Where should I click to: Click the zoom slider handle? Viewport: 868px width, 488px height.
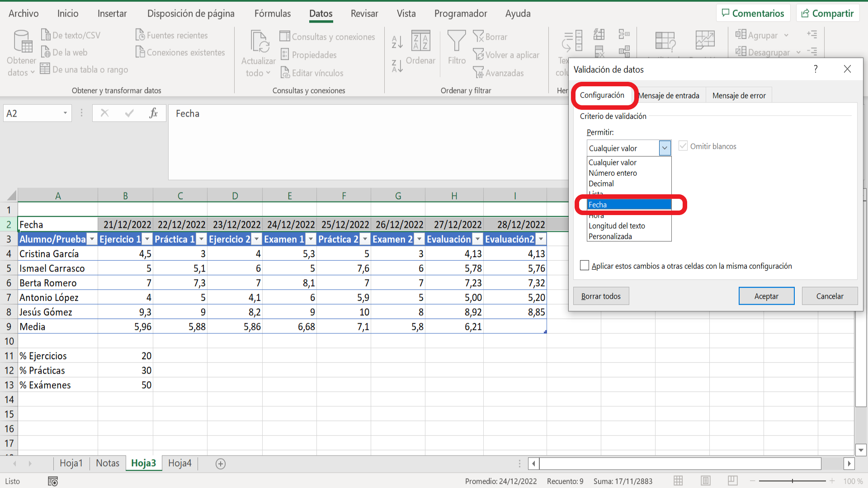click(793, 481)
